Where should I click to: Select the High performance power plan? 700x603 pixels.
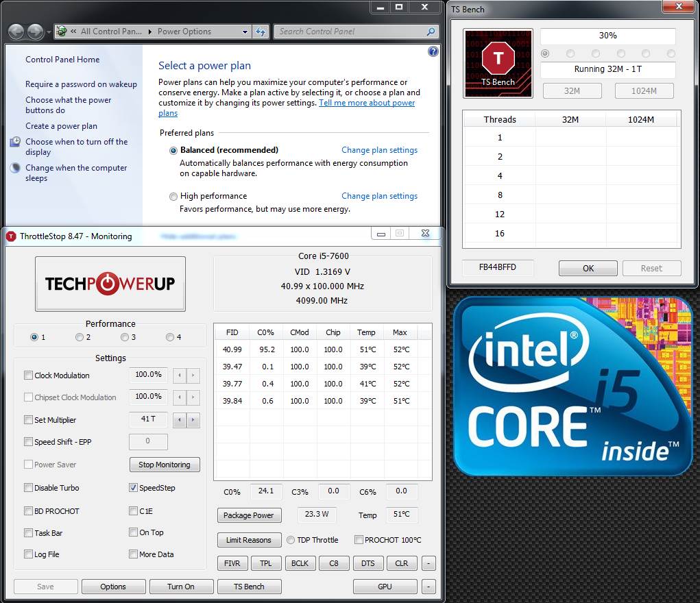[173, 197]
